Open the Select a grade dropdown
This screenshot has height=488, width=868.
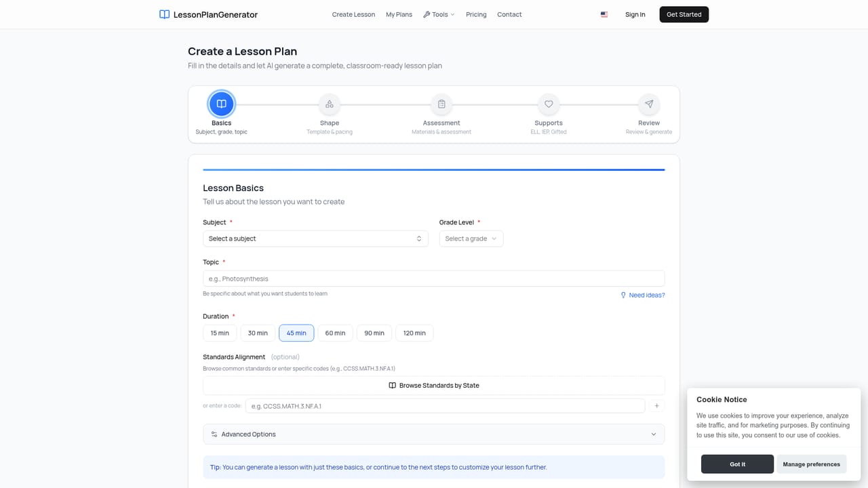coord(471,239)
